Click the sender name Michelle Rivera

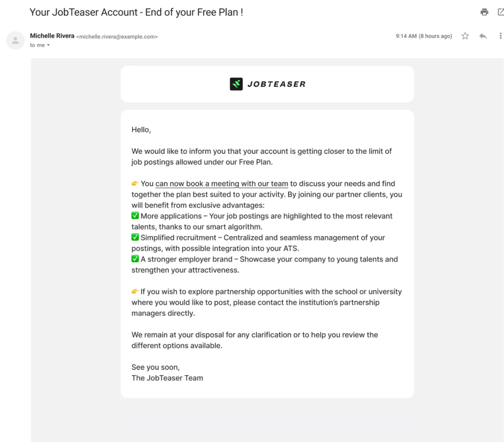52,36
